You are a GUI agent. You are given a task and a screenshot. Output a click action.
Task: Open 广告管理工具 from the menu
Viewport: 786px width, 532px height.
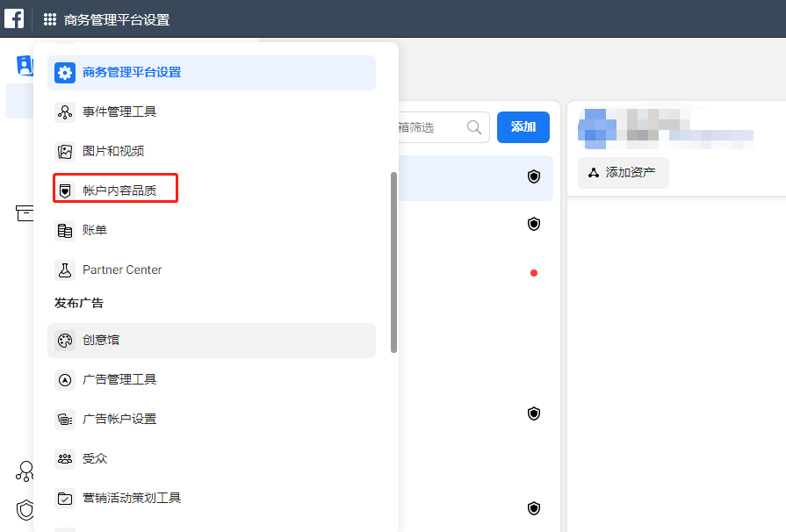pos(119,380)
